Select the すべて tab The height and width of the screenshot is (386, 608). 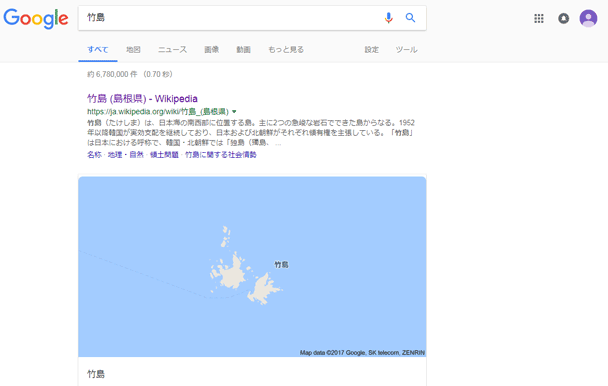(98, 50)
